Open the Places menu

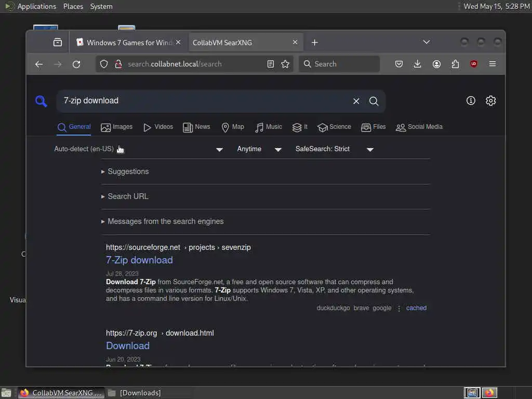(73, 6)
